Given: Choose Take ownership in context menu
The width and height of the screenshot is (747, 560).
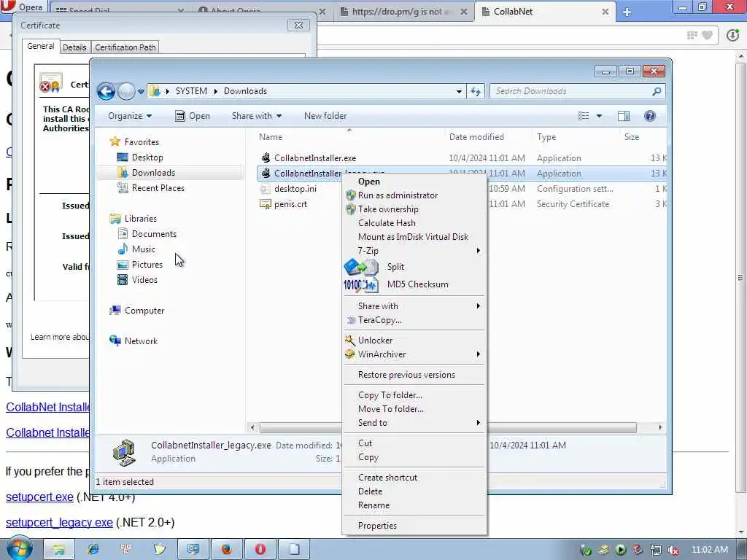Looking at the screenshot, I should (414, 209).
